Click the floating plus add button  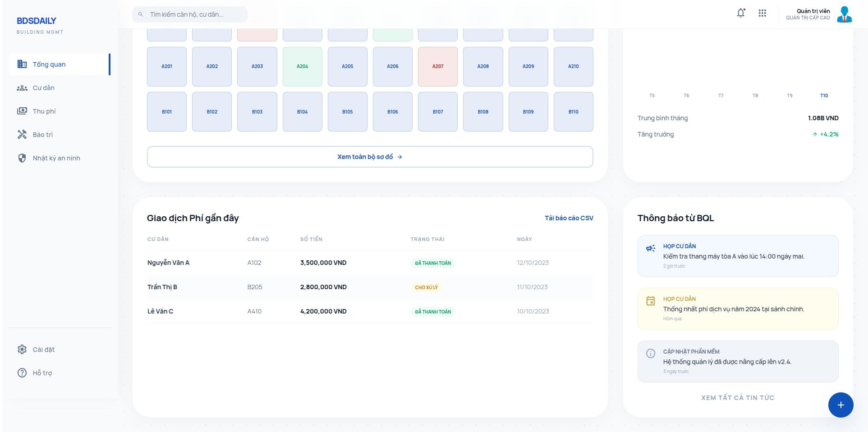(x=840, y=405)
